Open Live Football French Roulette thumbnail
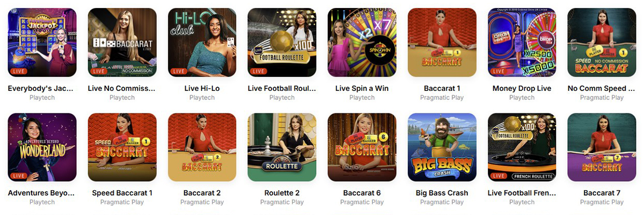 click(x=522, y=147)
